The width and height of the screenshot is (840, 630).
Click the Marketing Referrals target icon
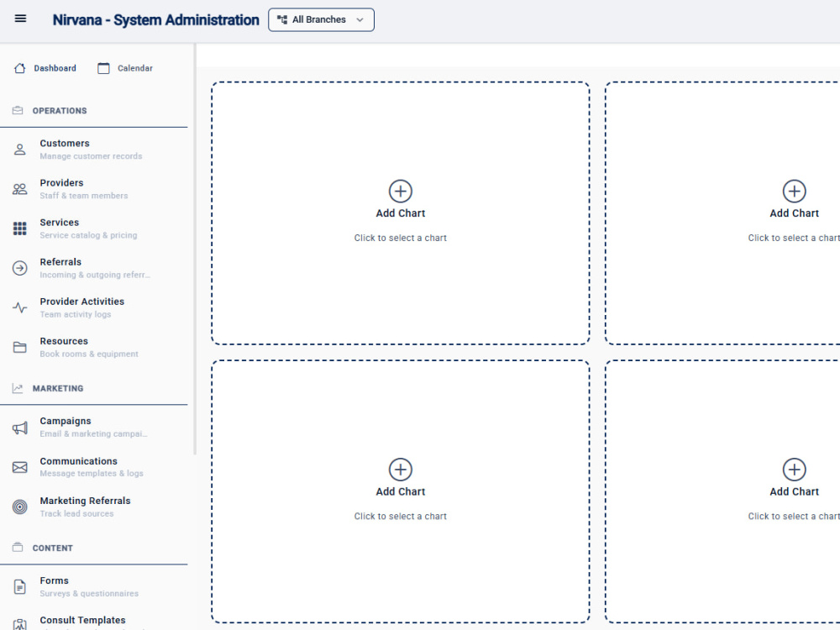point(20,507)
